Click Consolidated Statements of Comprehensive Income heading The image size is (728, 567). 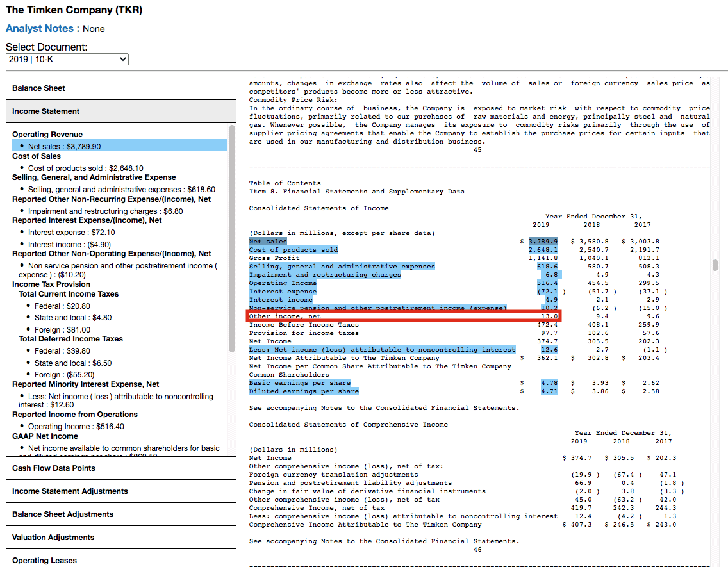[348, 425]
